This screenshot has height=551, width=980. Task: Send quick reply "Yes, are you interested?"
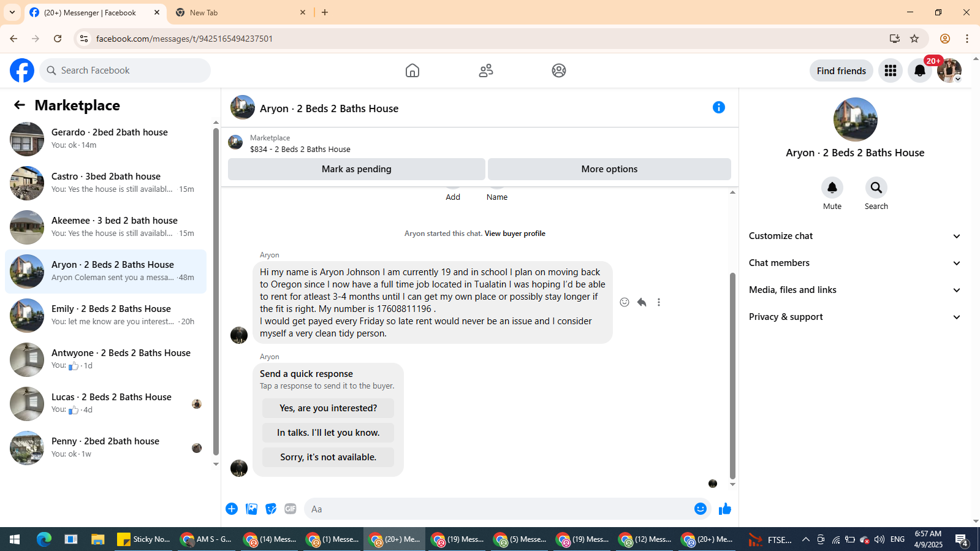(328, 408)
